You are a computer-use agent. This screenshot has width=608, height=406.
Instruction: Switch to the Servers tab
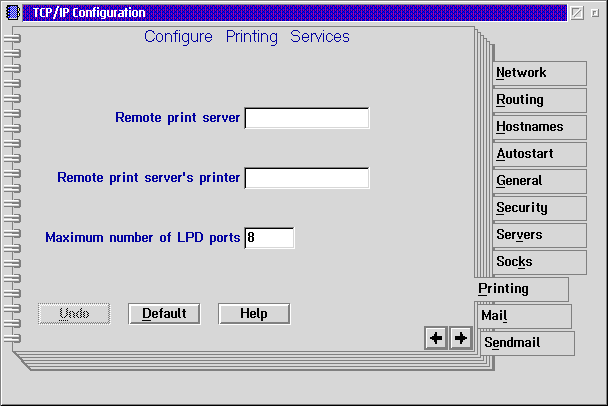pos(540,235)
